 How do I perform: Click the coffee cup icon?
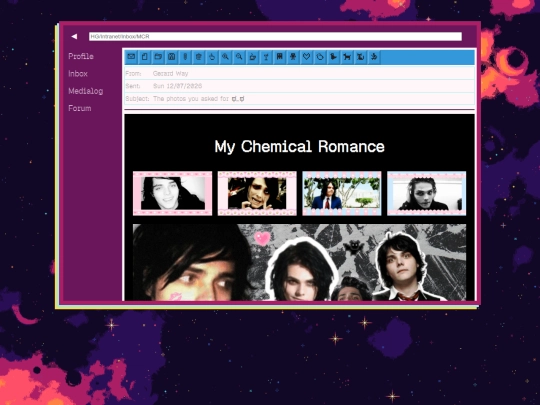coord(252,57)
